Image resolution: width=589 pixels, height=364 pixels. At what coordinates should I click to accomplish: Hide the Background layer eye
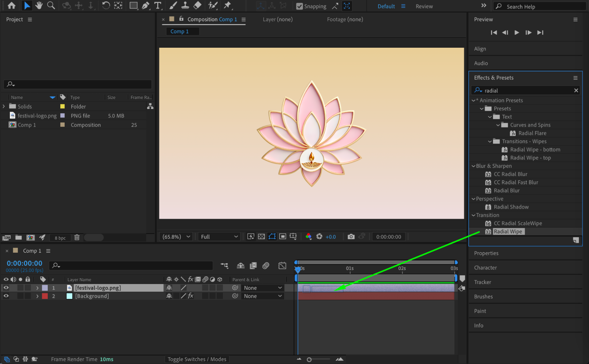click(6, 296)
